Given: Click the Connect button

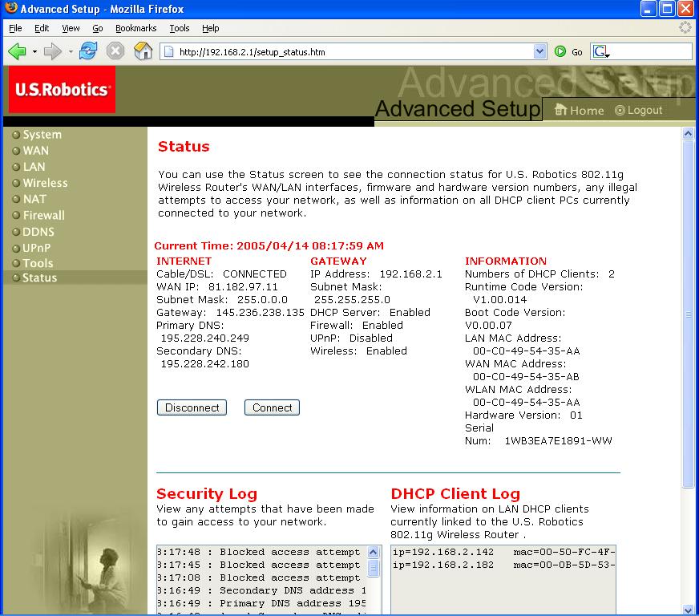Looking at the screenshot, I should point(272,407).
